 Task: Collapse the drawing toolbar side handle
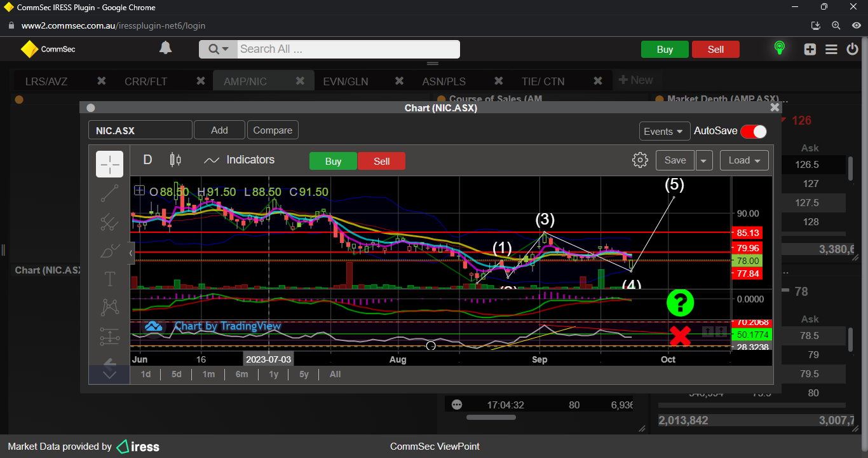(x=131, y=253)
